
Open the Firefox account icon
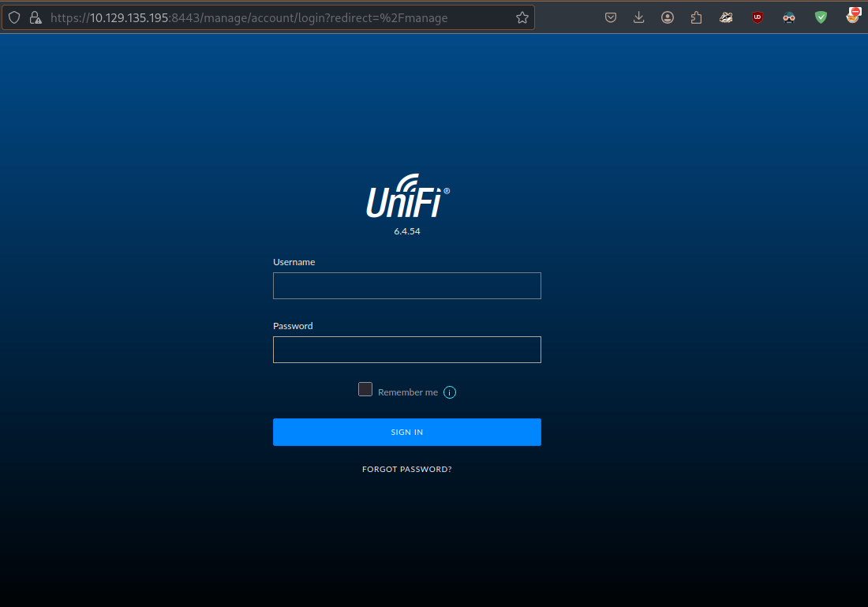pos(668,17)
